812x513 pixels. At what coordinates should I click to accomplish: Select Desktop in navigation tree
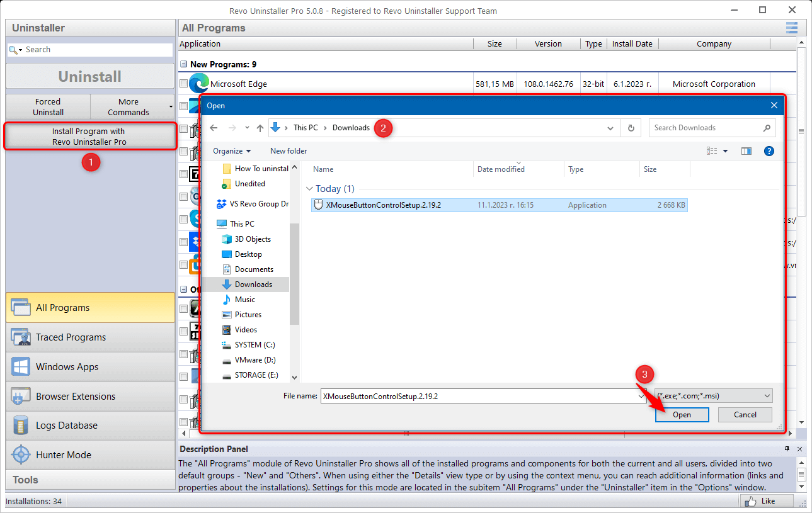(242, 254)
